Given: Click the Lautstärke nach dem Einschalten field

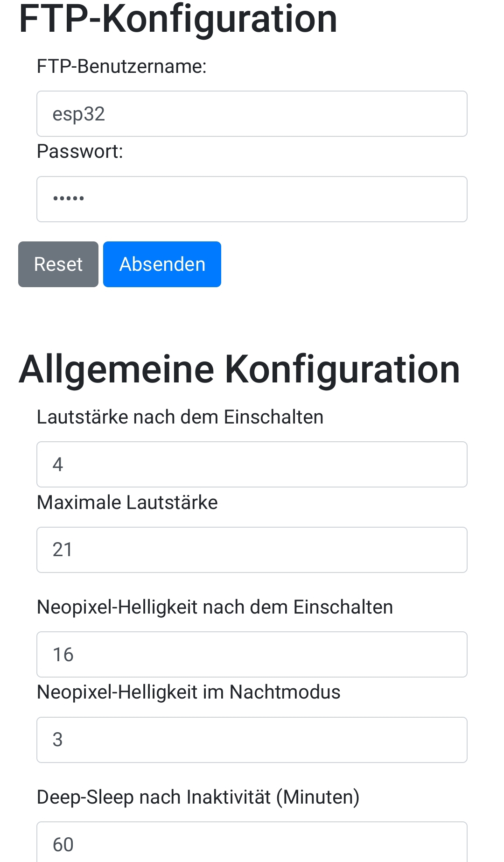Looking at the screenshot, I should [252, 465].
